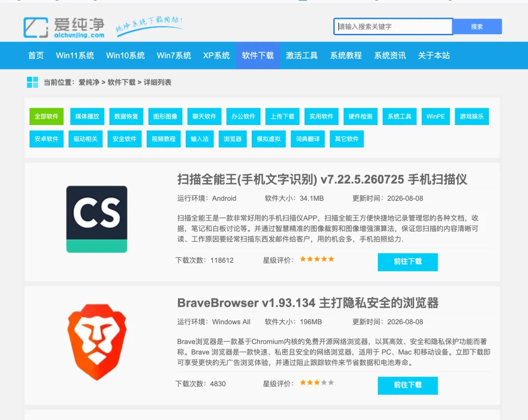Click the 运行环境: Android text

pos(207,198)
